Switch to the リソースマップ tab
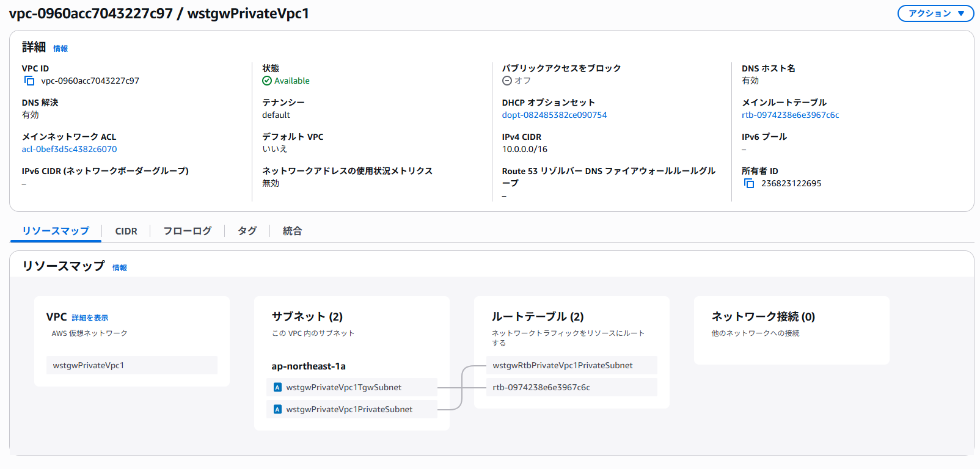This screenshot has height=469, width=980. tap(56, 231)
